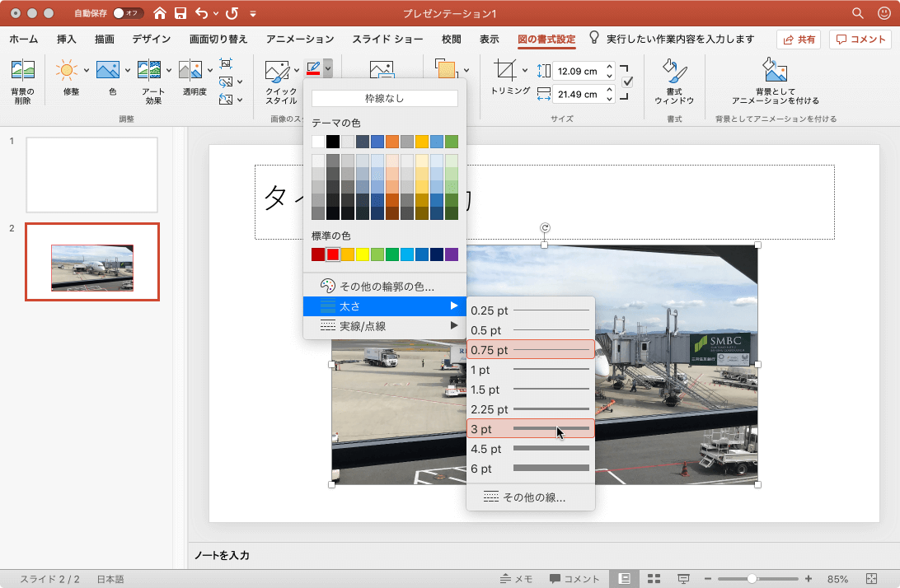
Task: Click the Home icon in title bar
Action: [160, 13]
